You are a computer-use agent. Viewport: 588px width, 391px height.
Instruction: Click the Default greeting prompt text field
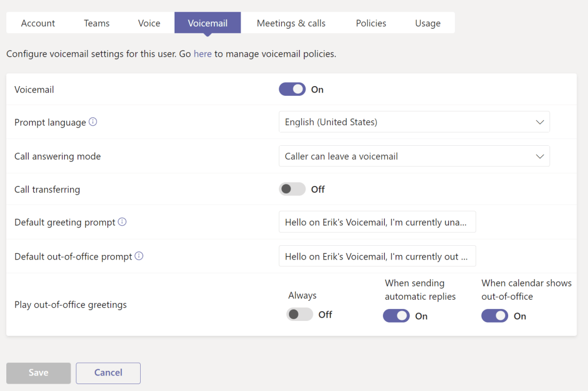pyautogui.click(x=377, y=222)
